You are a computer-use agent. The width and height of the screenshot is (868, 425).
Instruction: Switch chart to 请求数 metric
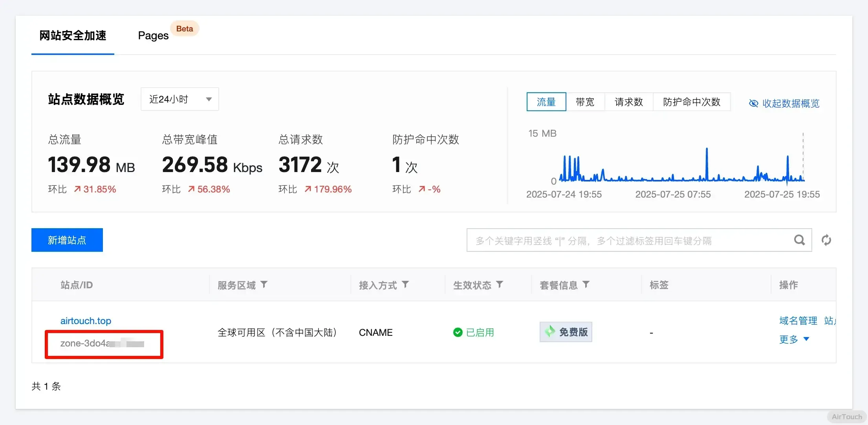pyautogui.click(x=628, y=102)
